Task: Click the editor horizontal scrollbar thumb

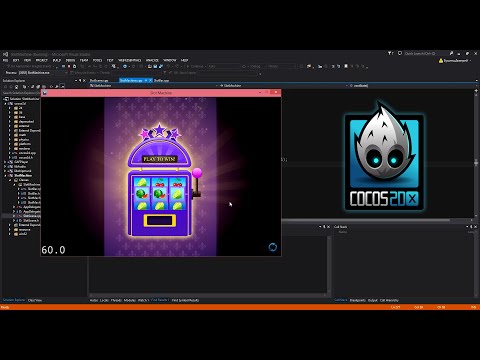Action: coord(365,220)
